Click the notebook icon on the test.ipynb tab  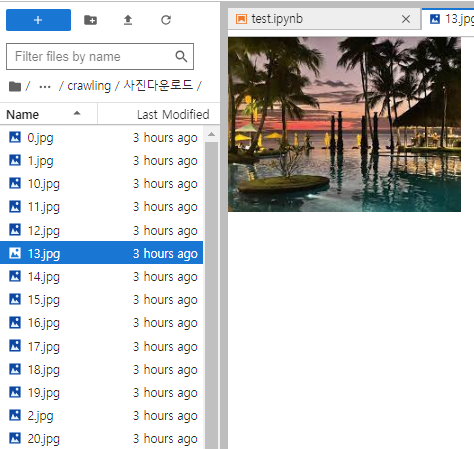(241, 19)
